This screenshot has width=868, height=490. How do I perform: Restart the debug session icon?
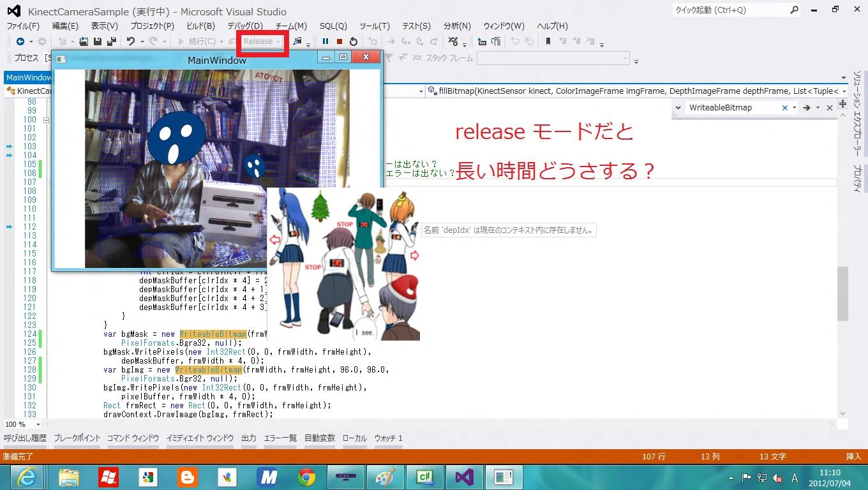(x=354, y=41)
